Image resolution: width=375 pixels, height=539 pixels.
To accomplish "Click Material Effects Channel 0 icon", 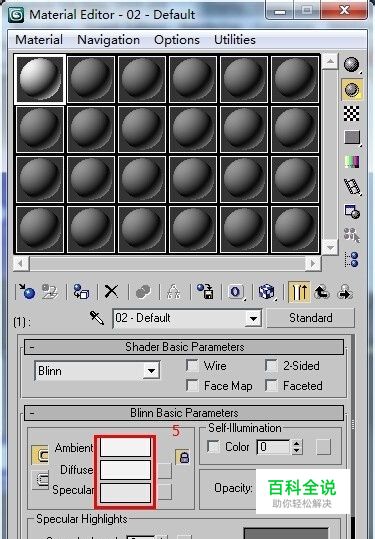I will [x=236, y=292].
